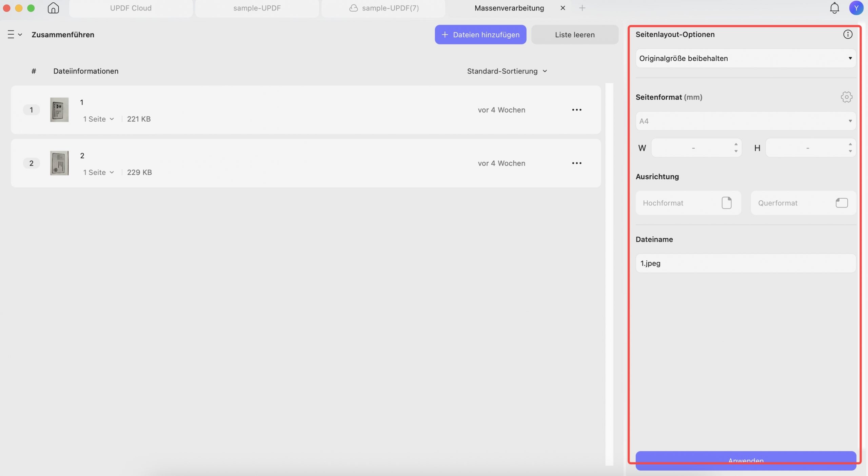868x476 pixels.
Task: Open the tool list menu icon beside Zusammenführen
Action: click(x=15, y=35)
